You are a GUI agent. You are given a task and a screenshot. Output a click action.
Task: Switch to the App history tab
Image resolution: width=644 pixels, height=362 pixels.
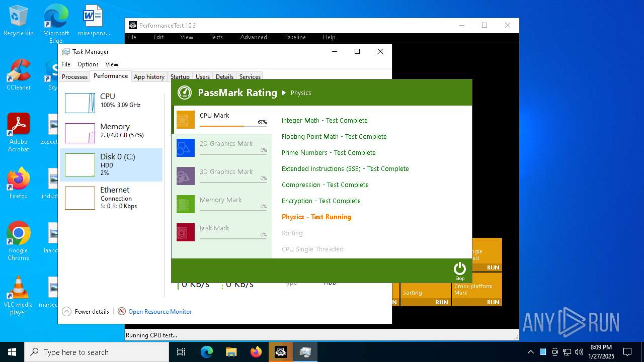(149, 77)
